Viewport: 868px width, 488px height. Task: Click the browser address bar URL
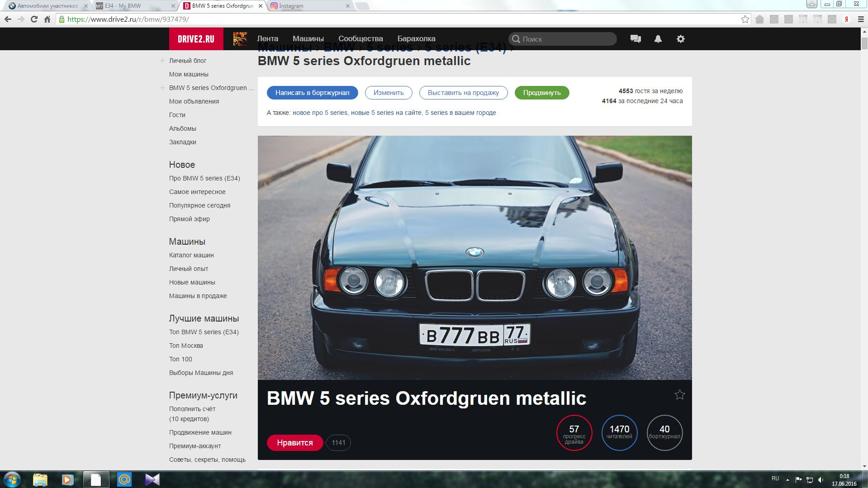click(x=128, y=19)
